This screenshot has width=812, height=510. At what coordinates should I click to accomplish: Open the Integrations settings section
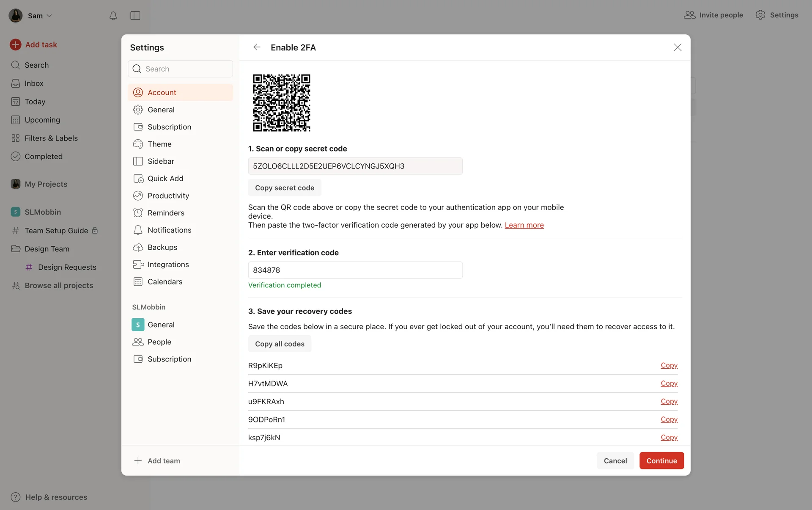pos(168,265)
